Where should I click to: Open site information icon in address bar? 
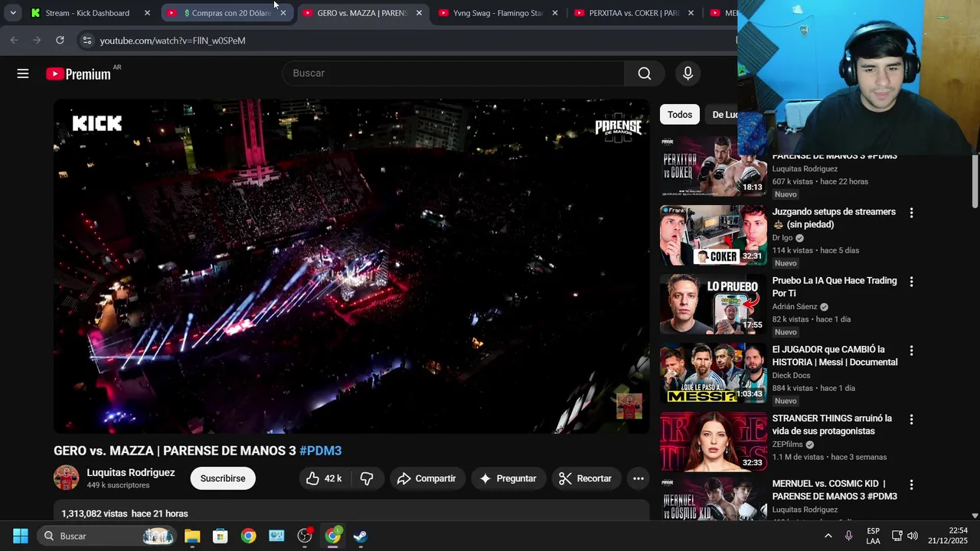coord(87,41)
